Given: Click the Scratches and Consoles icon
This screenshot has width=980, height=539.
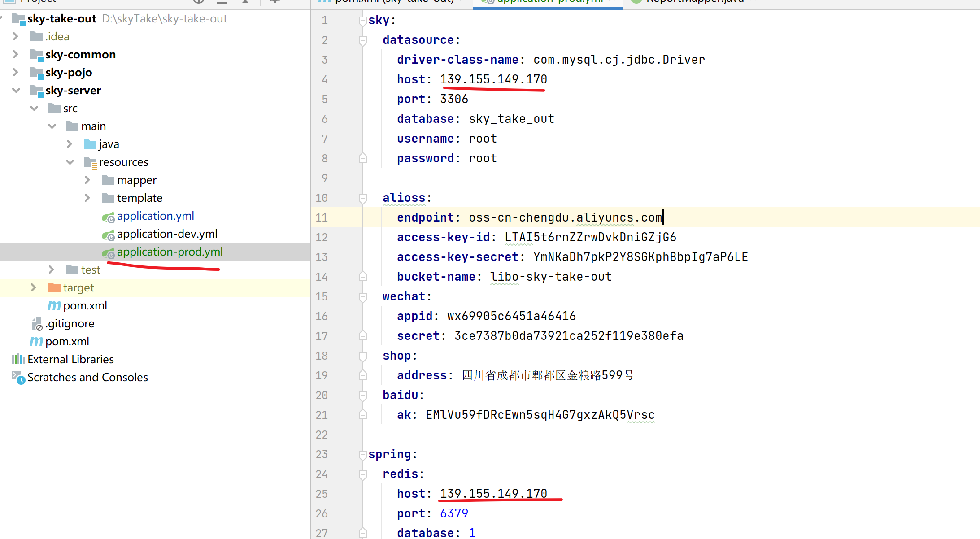Looking at the screenshot, I should [x=18, y=378].
